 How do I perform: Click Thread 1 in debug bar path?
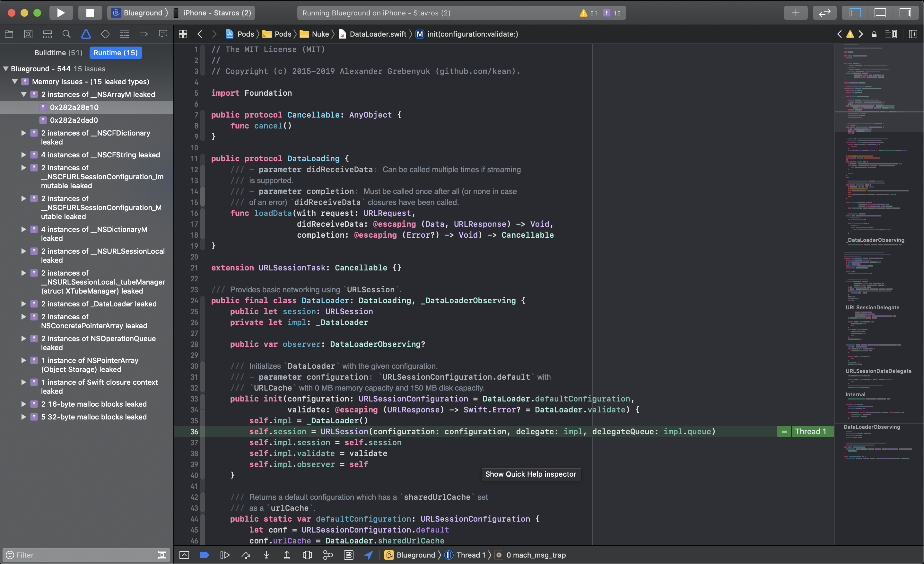pyautogui.click(x=465, y=555)
